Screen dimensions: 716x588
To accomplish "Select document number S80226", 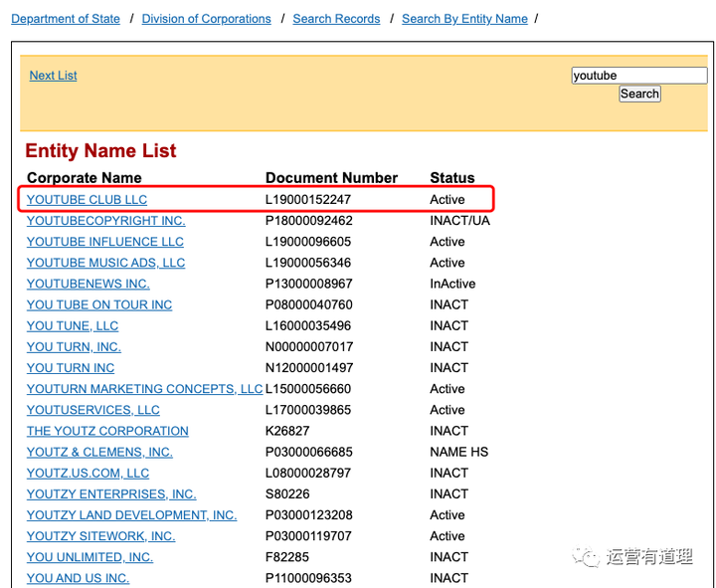I will pyautogui.click(x=287, y=493).
